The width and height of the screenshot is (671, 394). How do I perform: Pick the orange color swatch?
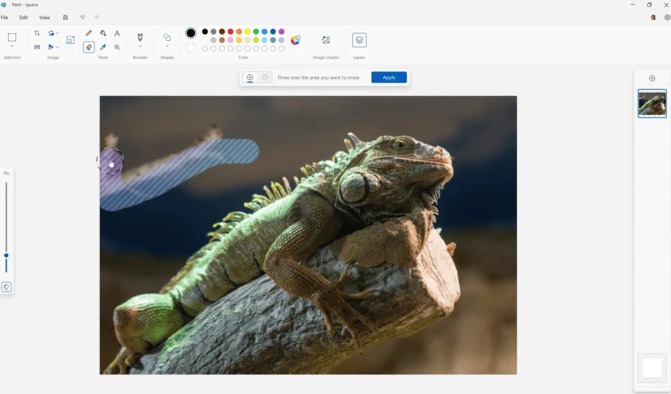(x=239, y=32)
